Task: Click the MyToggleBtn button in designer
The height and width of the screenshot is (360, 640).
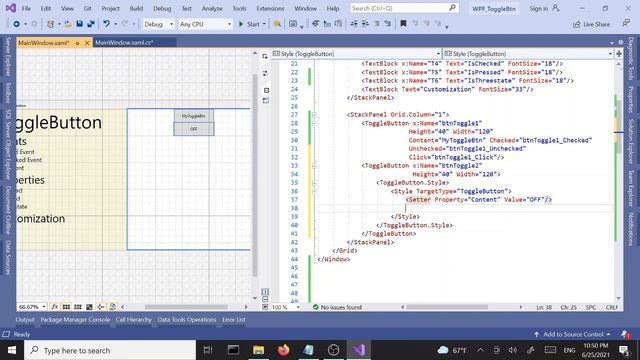Action: (x=194, y=116)
